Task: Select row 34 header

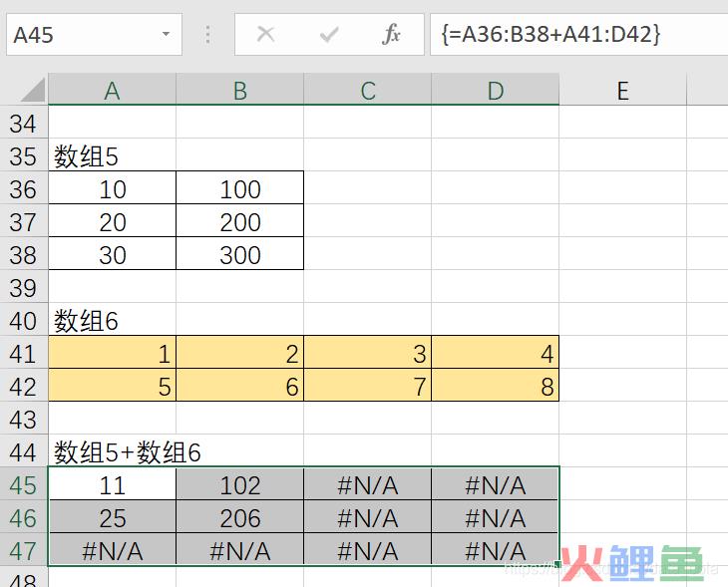Action: point(24,124)
